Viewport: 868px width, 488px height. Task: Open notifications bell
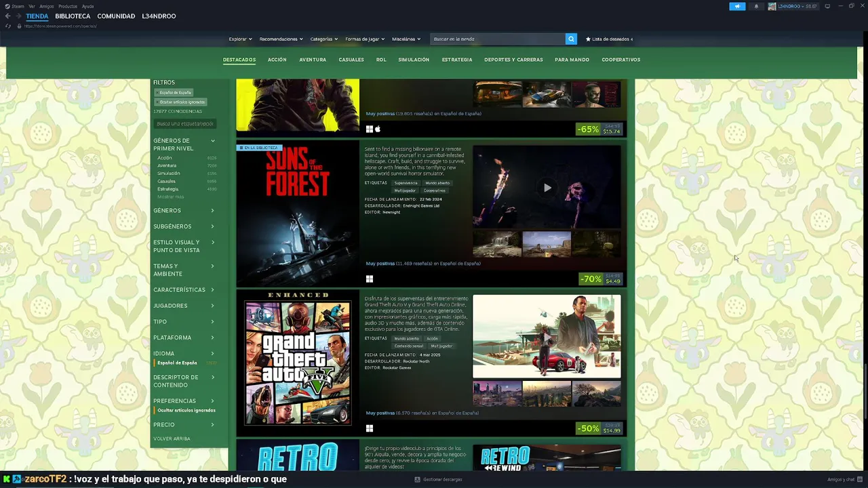coord(756,6)
